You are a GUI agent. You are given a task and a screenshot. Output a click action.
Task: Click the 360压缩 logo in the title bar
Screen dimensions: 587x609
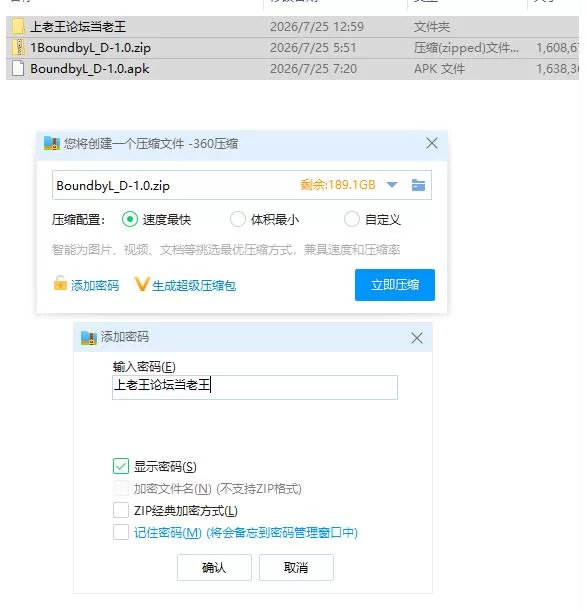click(x=52, y=143)
